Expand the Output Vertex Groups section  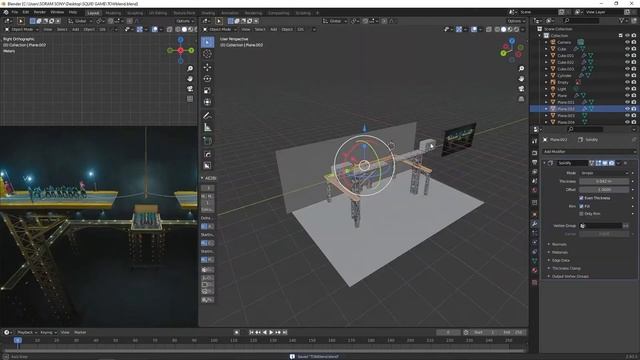pos(570,276)
